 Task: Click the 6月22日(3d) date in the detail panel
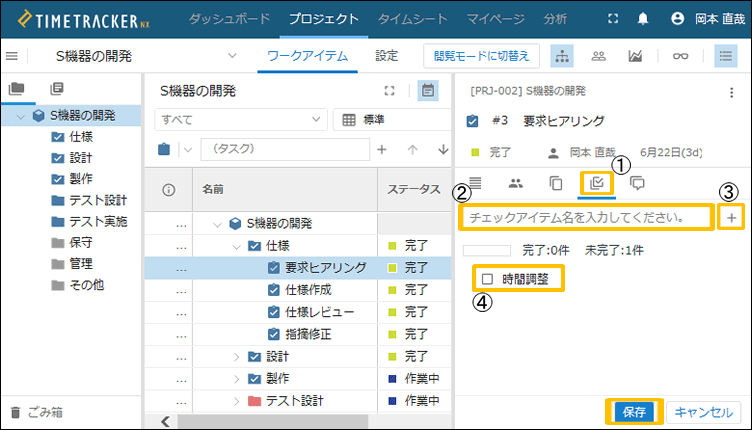point(671,152)
